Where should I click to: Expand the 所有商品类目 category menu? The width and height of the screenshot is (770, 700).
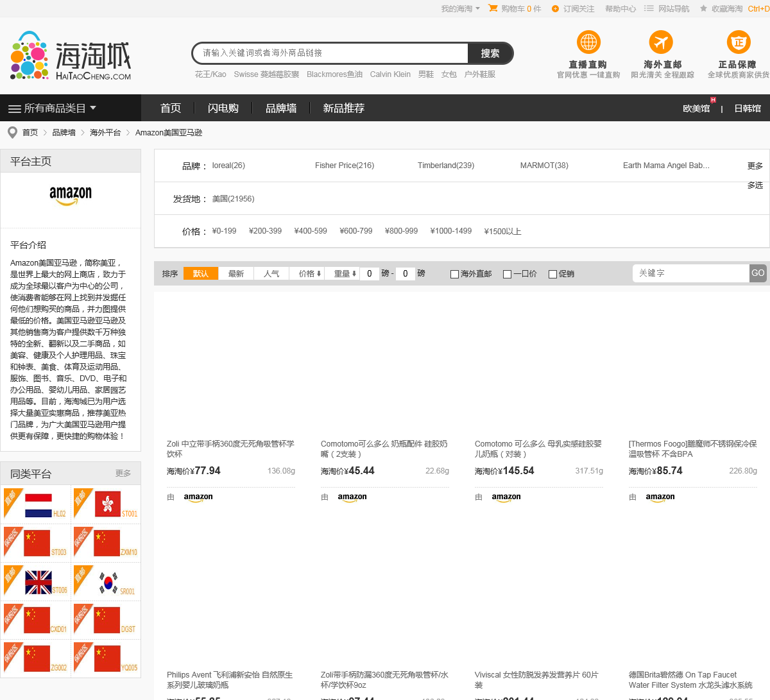click(53, 108)
